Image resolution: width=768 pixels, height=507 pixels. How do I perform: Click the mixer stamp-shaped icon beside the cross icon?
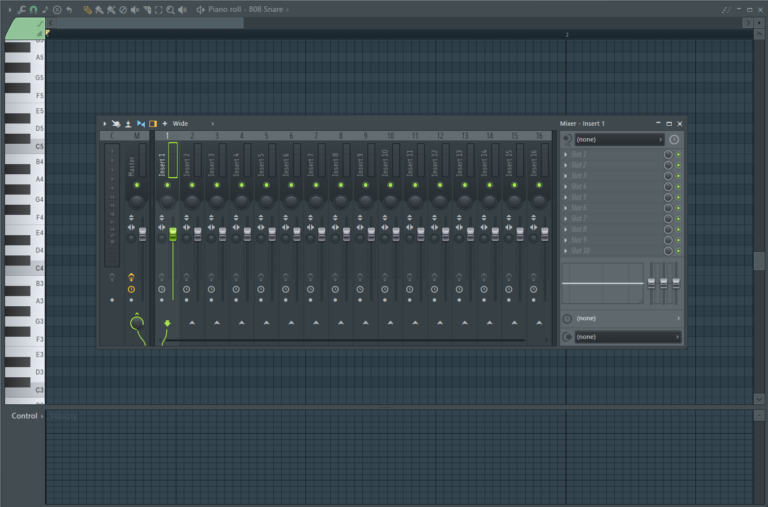tap(128, 124)
